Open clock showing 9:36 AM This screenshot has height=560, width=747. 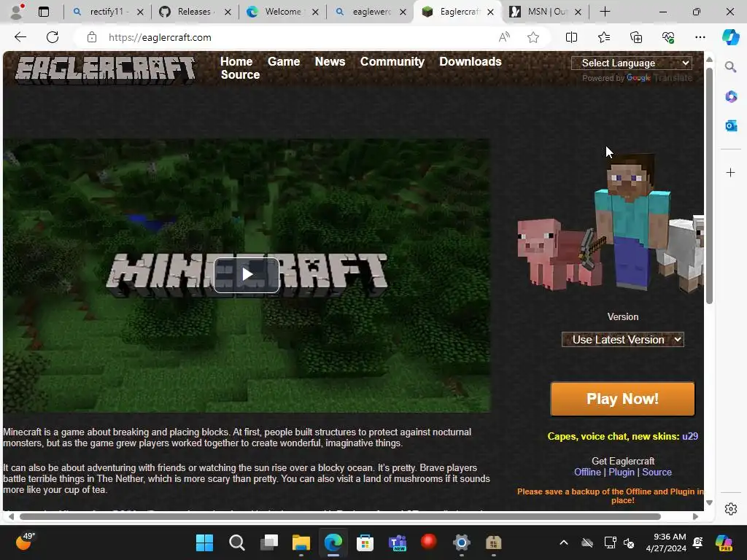666,542
